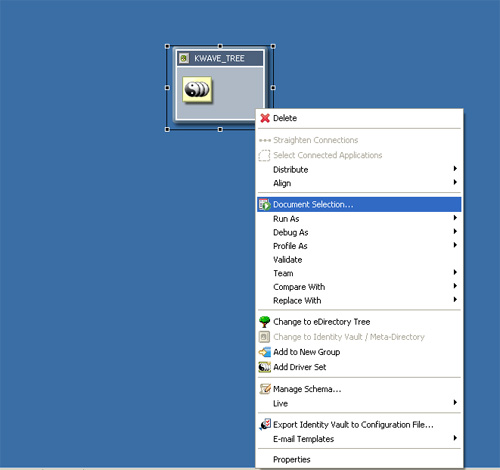
Task: Expand the Profile As submenu arrow
Action: point(455,245)
